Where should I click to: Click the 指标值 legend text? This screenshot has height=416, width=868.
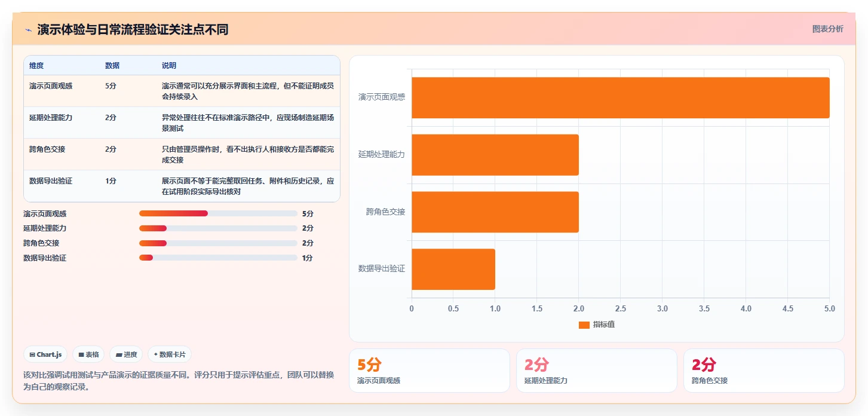pyautogui.click(x=604, y=325)
